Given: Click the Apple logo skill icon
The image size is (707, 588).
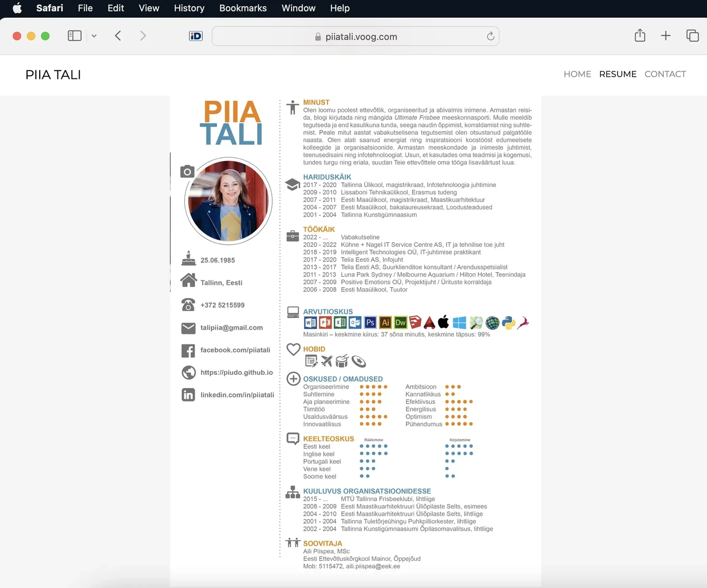Looking at the screenshot, I should 444,322.
